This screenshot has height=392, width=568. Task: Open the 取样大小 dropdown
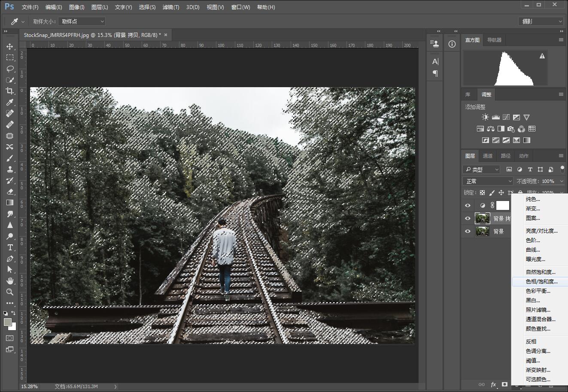click(82, 21)
